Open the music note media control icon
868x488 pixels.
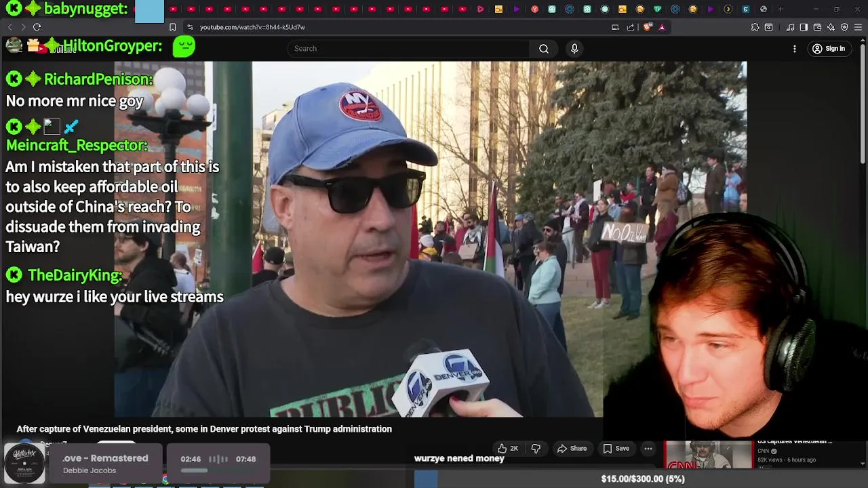click(x=790, y=27)
